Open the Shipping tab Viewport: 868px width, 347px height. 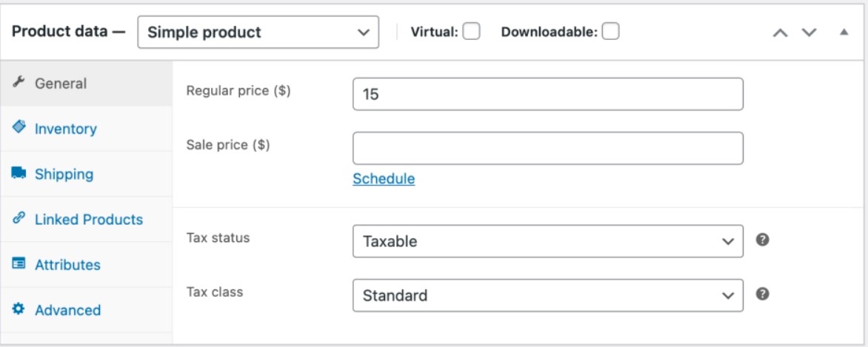(64, 174)
